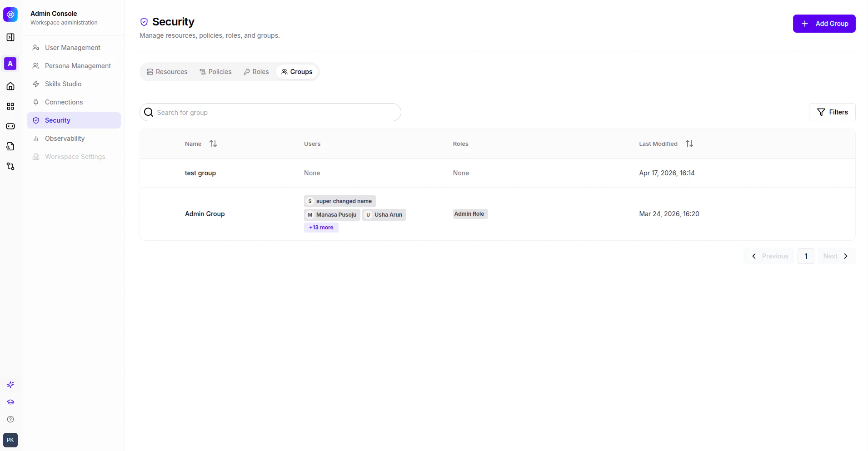The image size is (868, 451).
Task: Click the 'Admin Console' heading
Action: pos(54,14)
